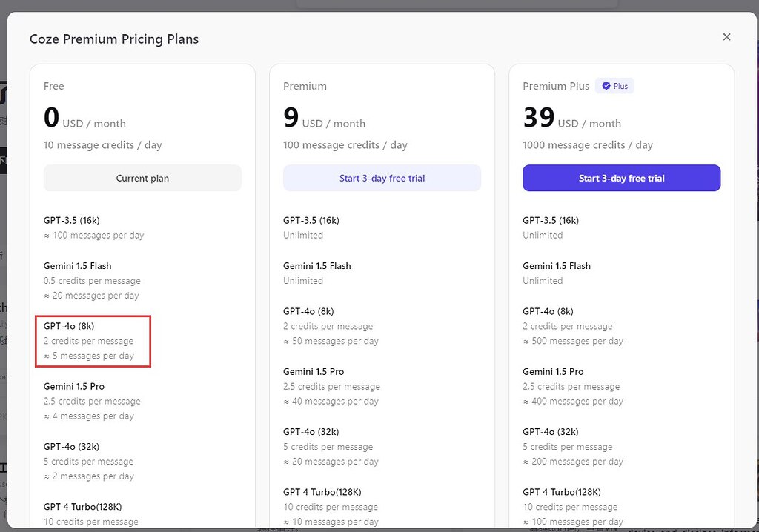The width and height of the screenshot is (759, 532).
Task: Click "GPT-4o (8k)" in the Free plan
Action: (69, 326)
